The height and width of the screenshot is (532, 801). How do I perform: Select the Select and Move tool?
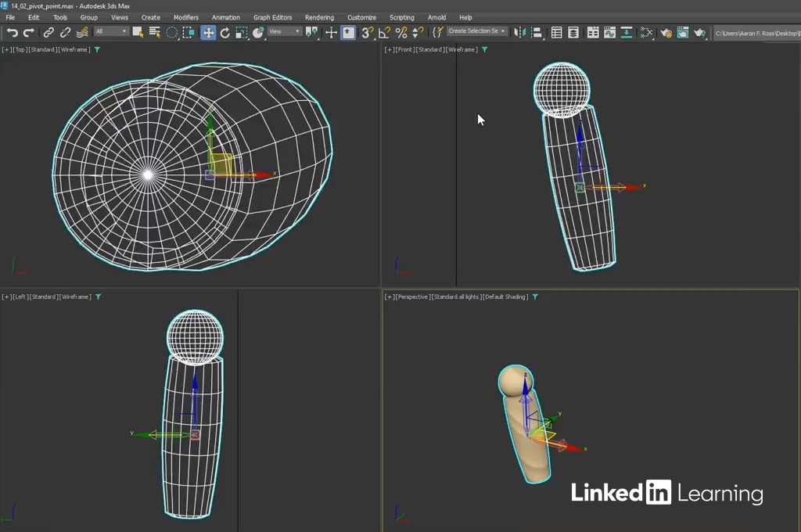tap(208, 32)
